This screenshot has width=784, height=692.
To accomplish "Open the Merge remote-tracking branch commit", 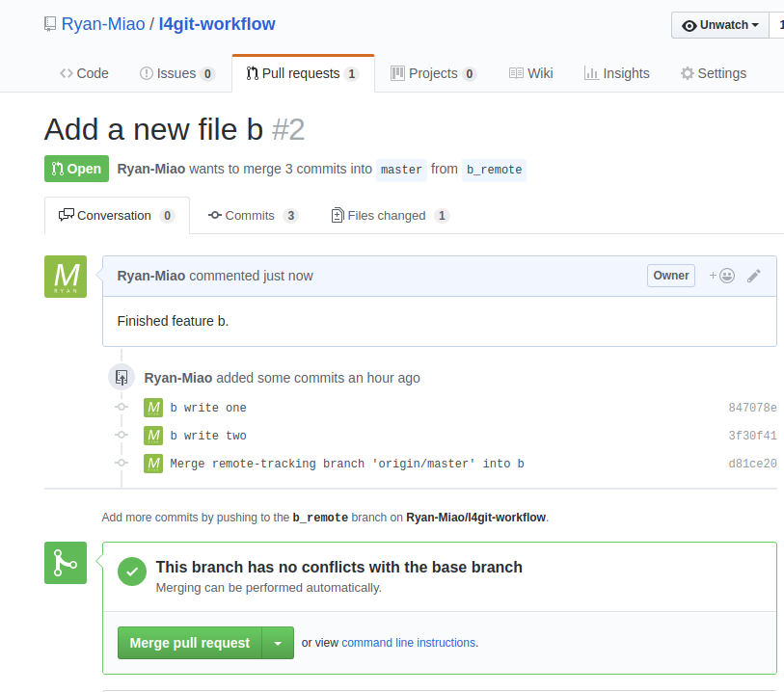I will point(347,464).
